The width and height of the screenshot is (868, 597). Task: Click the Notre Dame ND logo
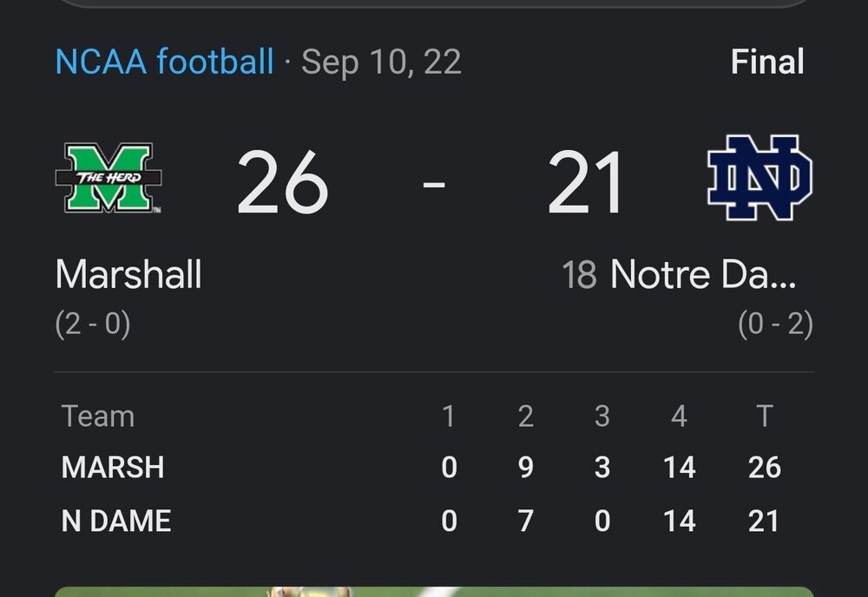(759, 178)
